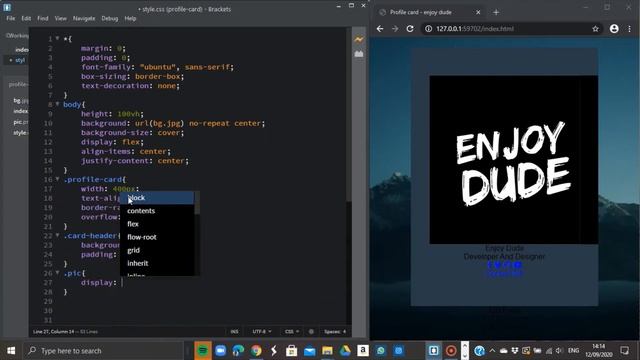The image size is (640, 360).
Task: Go back in the browser window
Action: point(380,29)
